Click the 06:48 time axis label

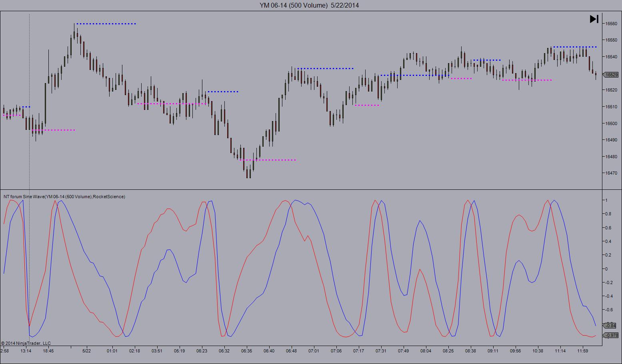coord(291,351)
